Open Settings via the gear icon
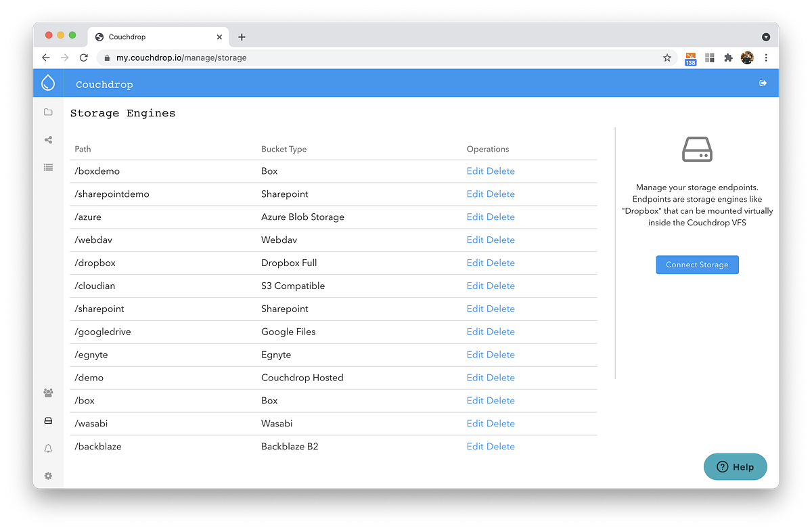Viewport: 812px width, 532px height. (48, 476)
